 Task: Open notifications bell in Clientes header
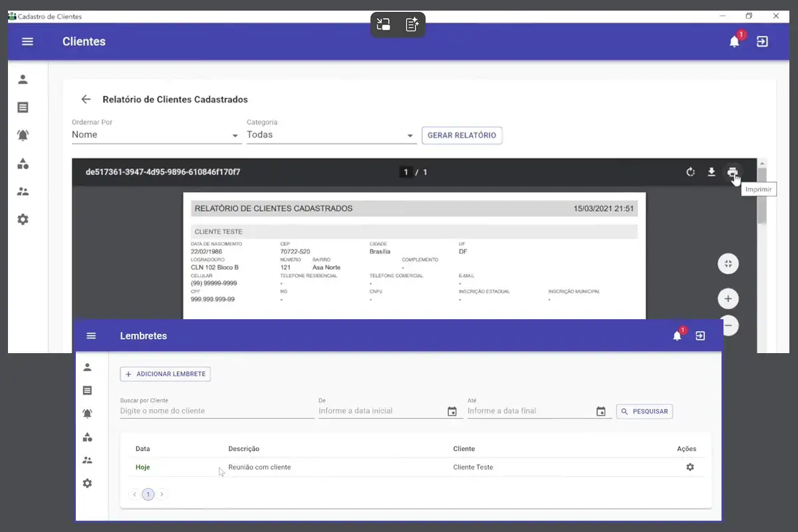coord(734,42)
